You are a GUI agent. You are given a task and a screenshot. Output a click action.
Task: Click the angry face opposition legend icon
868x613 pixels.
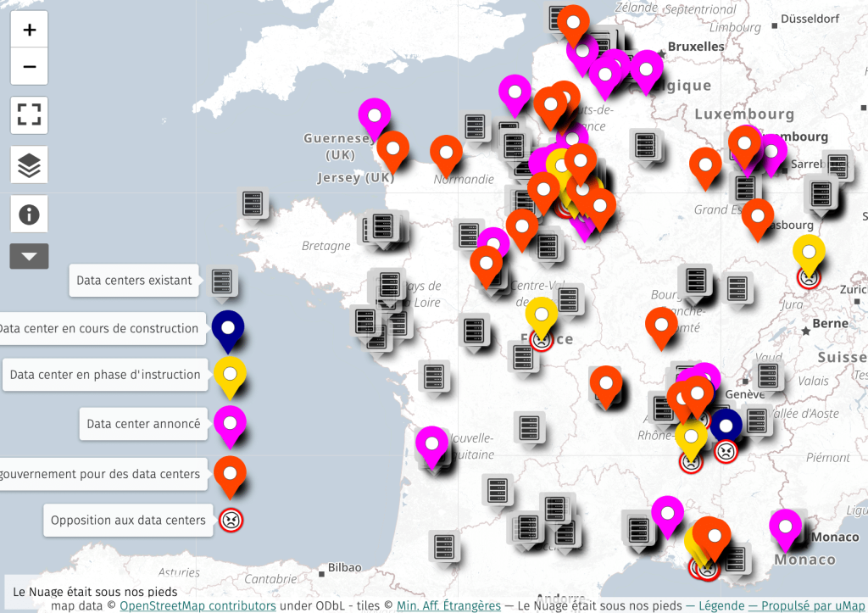[x=231, y=520]
